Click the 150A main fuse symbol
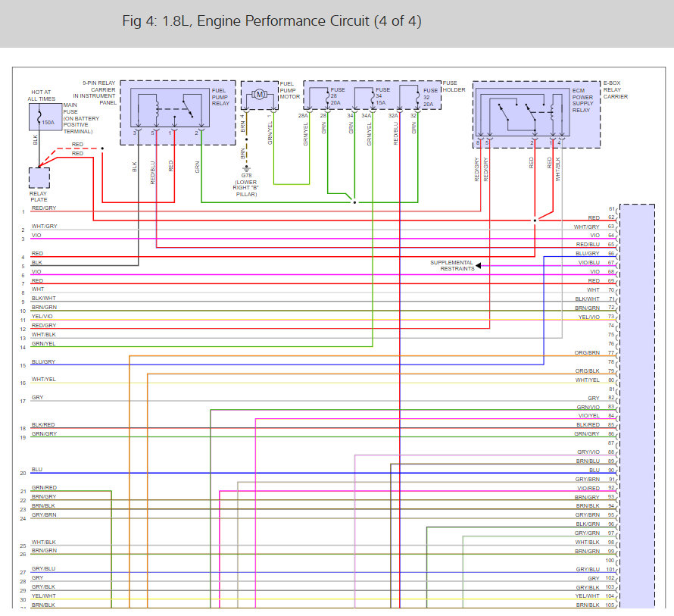The width and height of the screenshot is (674, 616). click(45, 117)
